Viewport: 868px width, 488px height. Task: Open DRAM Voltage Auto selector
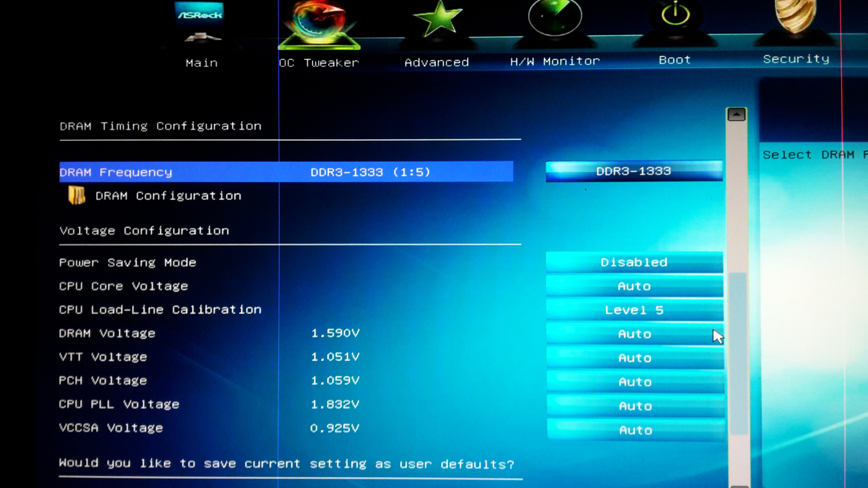pos(635,334)
